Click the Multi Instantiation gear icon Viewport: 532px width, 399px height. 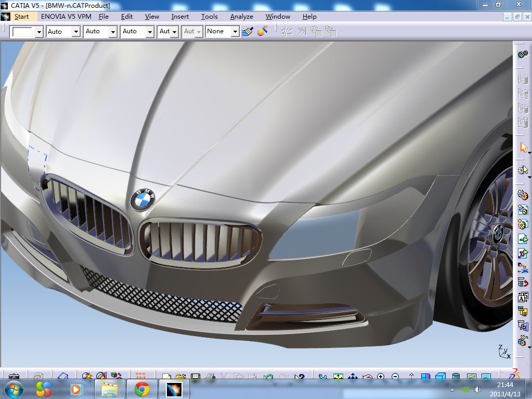click(x=523, y=340)
